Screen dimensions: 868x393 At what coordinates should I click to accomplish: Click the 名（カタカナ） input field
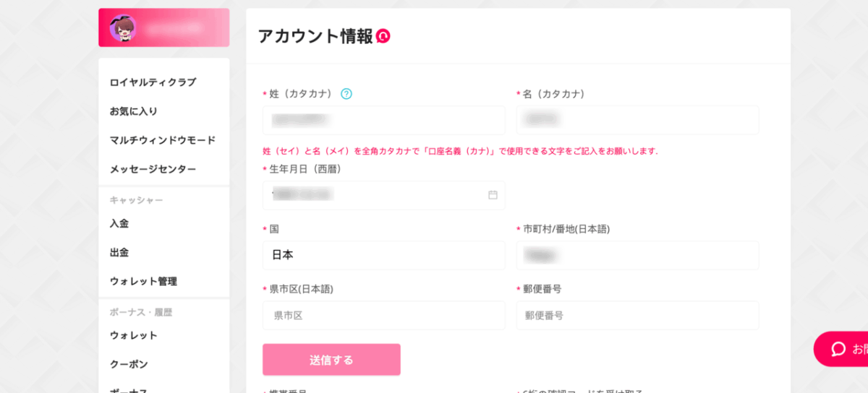[x=637, y=120]
